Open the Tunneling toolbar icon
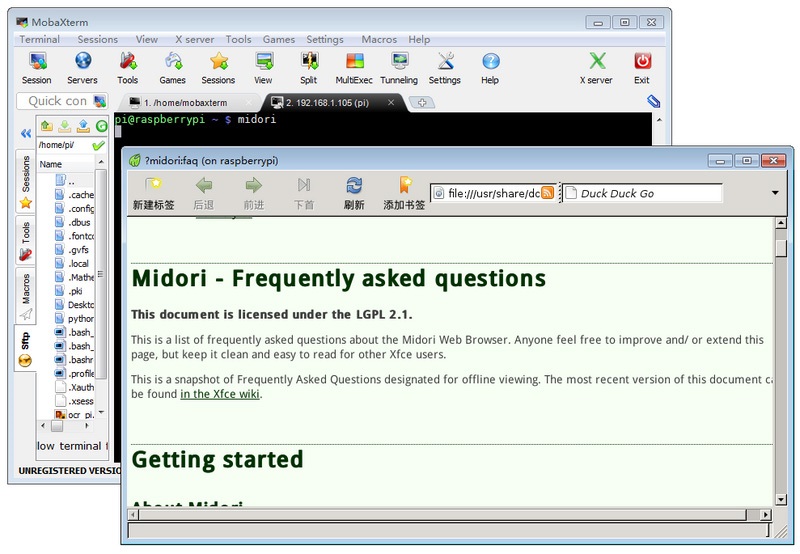The width and height of the screenshot is (800, 554). (399, 68)
